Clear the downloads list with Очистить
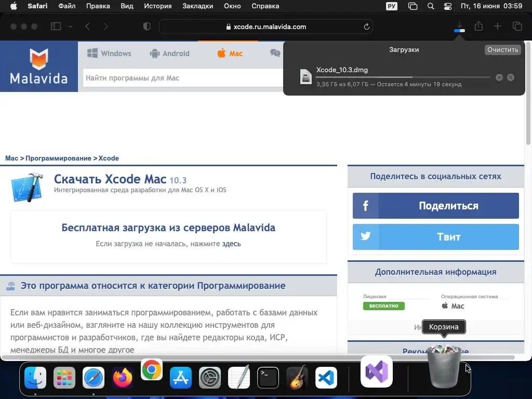The height and width of the screenshot is (399, 532). point(502,49)
